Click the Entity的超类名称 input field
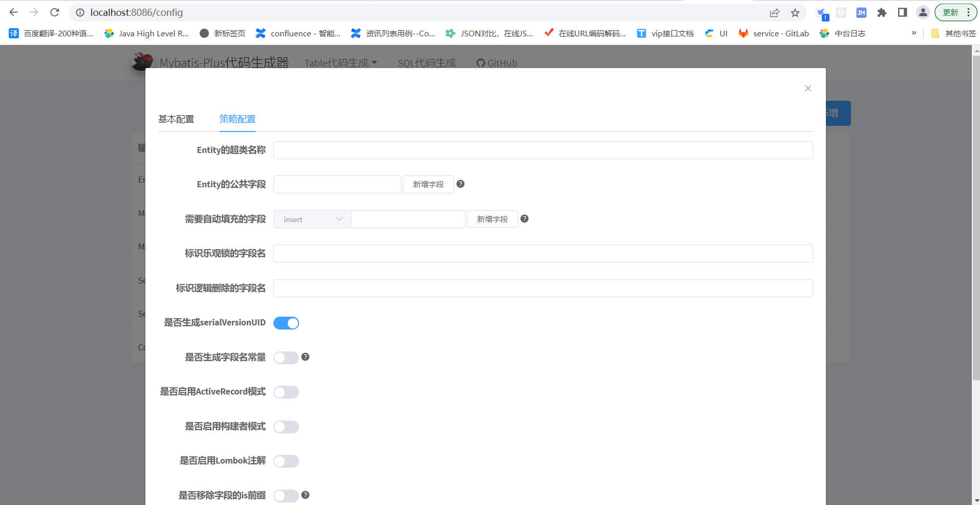 point(543,150)
